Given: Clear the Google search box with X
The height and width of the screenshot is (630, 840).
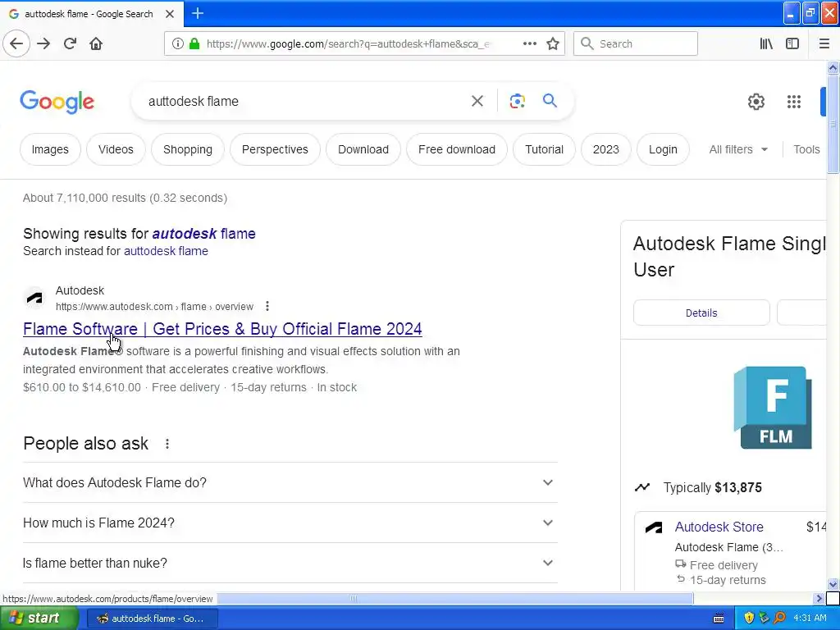Looking at the screenshot, I should click(x=477, y=101).
